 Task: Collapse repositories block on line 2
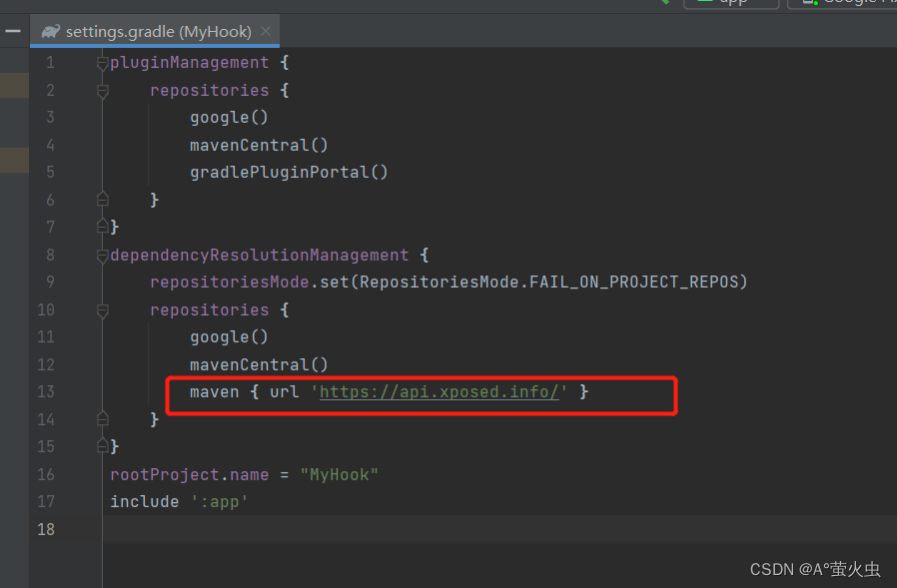(103, 91)
